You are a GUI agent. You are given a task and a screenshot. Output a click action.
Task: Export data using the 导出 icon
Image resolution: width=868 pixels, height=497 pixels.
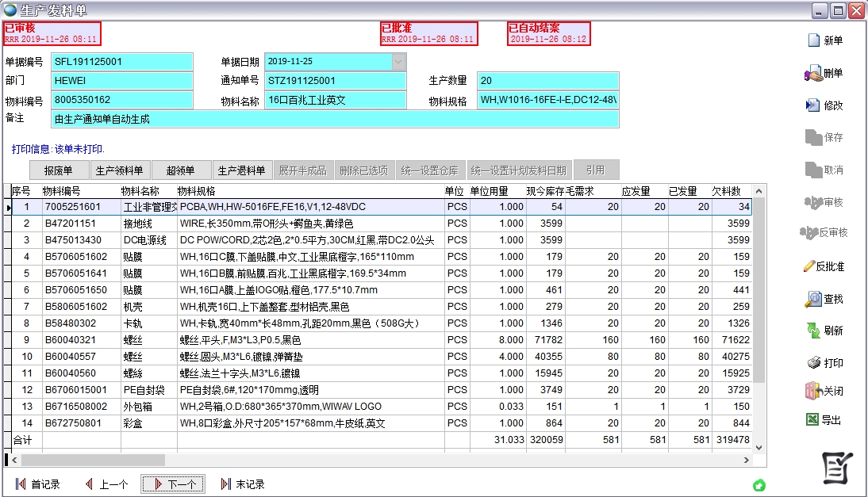[812, 420]
